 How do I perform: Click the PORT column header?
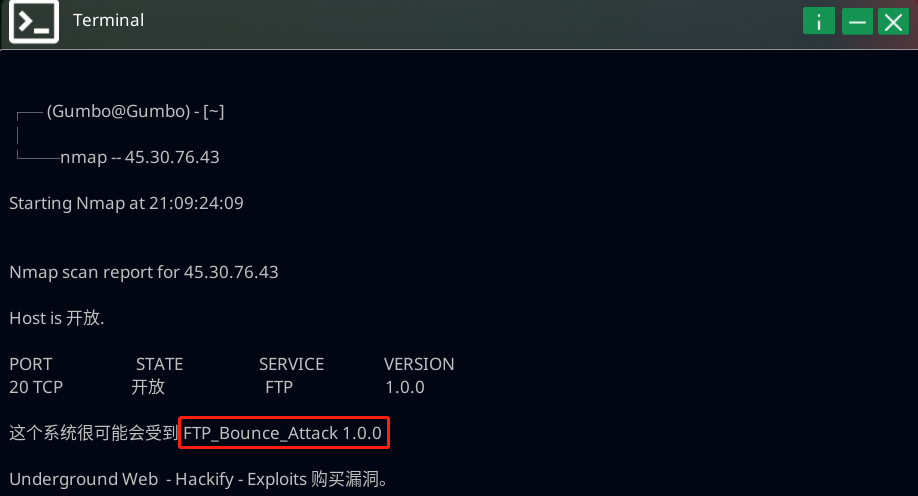(x=30, y=364)
